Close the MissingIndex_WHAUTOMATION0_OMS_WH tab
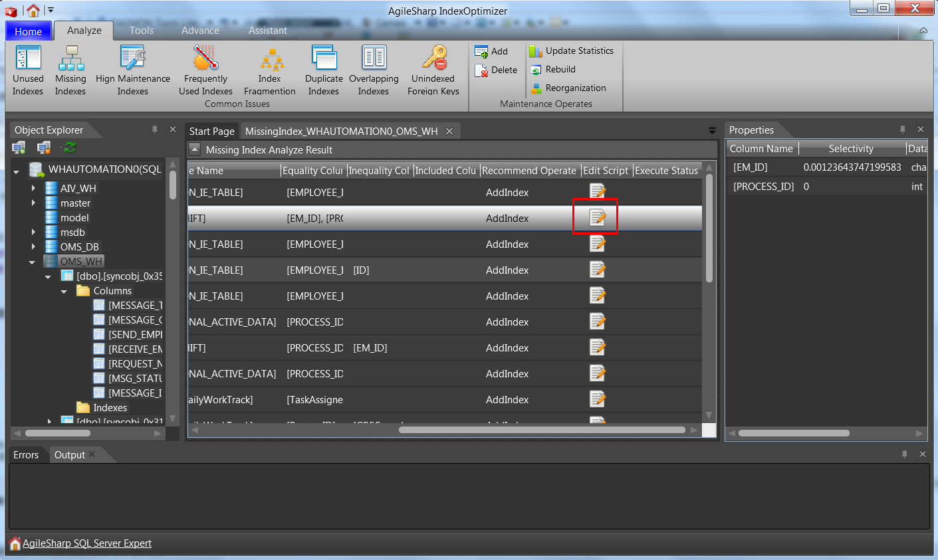938x560 pixels. click(x=449, y=131)
